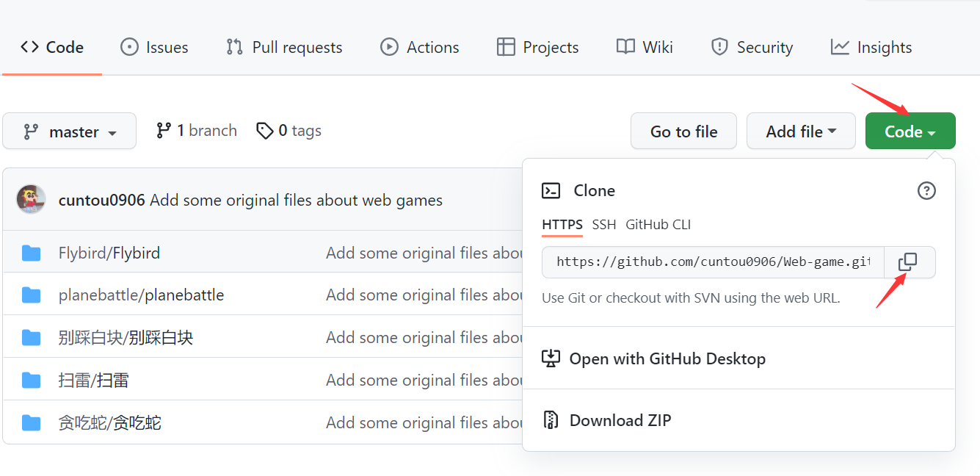Switch the clone method to SSH
The image size is (980, 476).
(x=603, y=225)
